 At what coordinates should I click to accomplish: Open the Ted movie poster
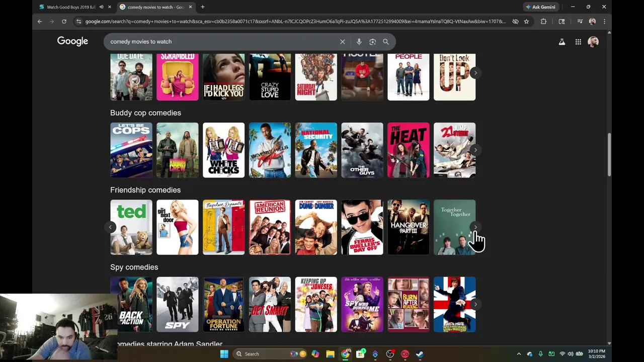tap(131, 227)
